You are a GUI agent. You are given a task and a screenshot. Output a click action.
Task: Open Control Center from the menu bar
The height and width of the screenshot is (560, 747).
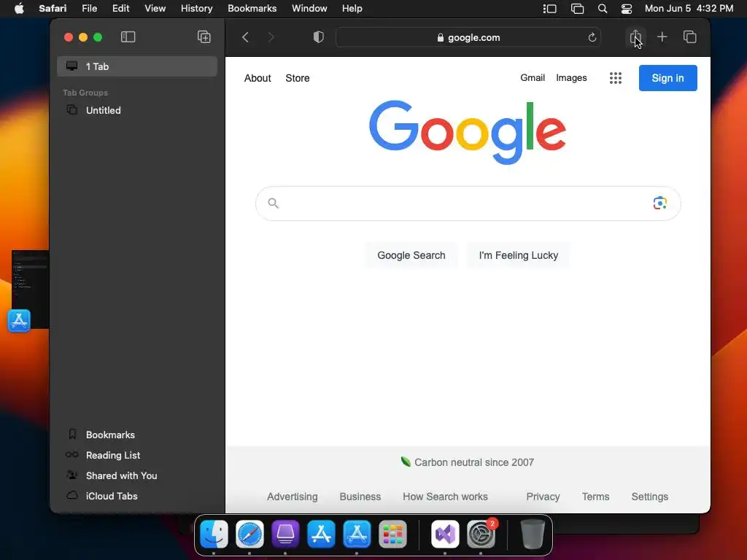(x=627, y=9)
